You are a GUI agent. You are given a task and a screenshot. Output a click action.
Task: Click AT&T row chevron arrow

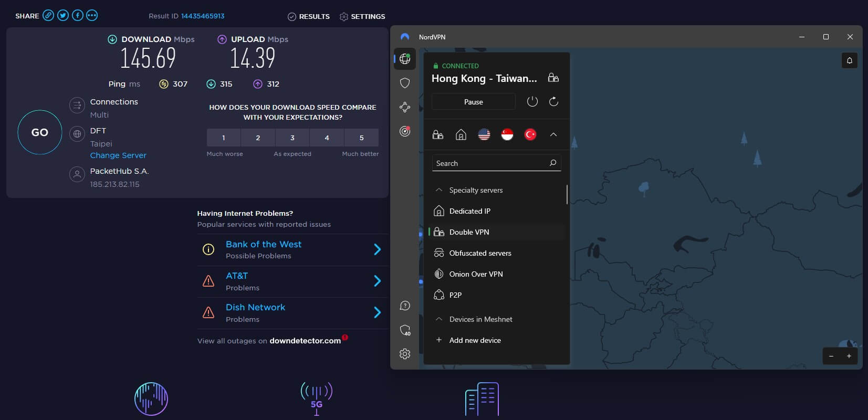coord(377,281)
